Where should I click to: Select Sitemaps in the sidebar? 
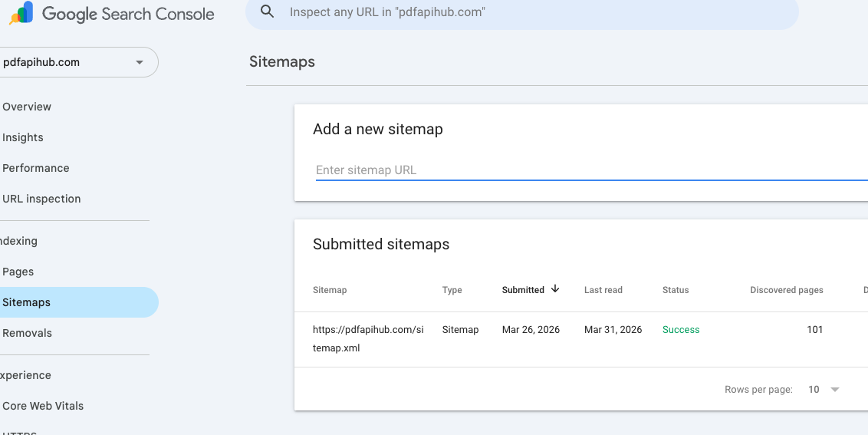click(77, 302)
